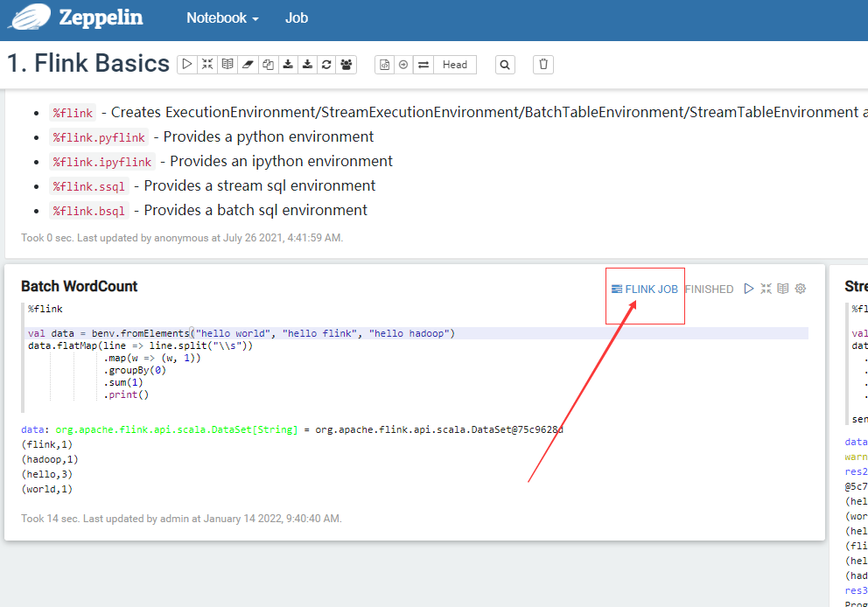
Task: Open version control commit icon
Action: pos(385,64)
